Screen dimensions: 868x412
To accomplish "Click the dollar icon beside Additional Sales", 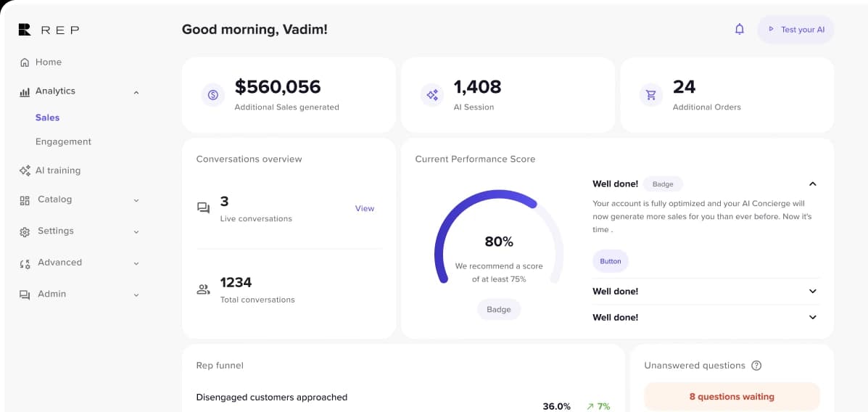I will (x=212, y=95).
